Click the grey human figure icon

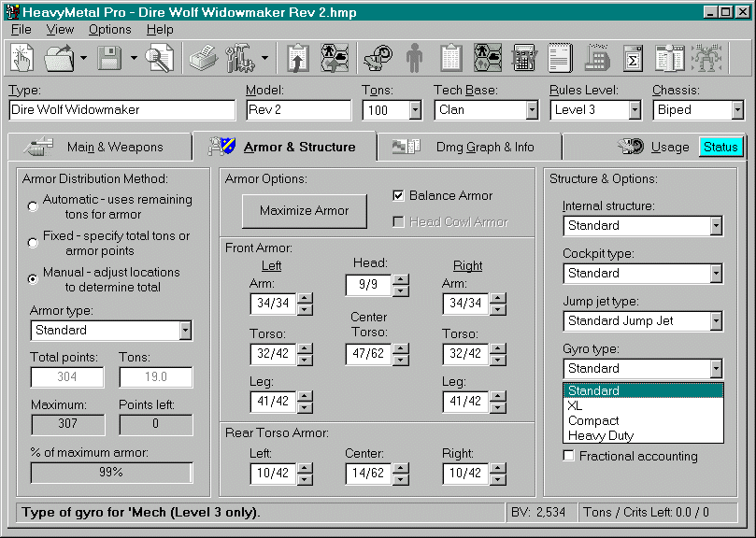point(414,58)
